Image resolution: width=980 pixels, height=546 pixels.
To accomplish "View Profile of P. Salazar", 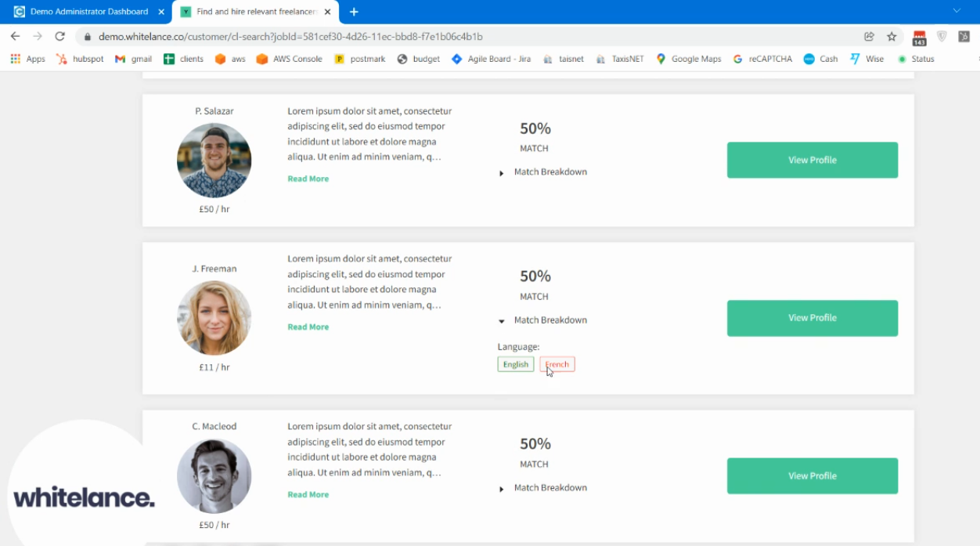I will [812, 160].
